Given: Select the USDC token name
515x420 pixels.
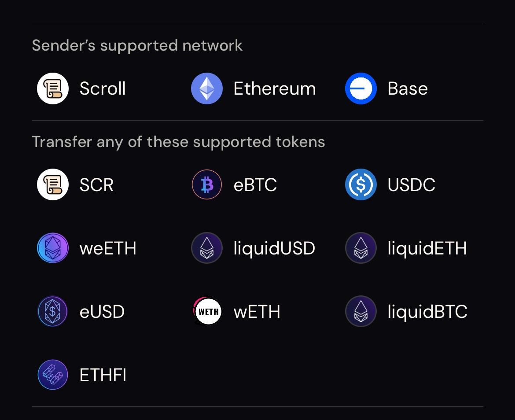Looking at the screenshot, I should click(x=412, y=185).
